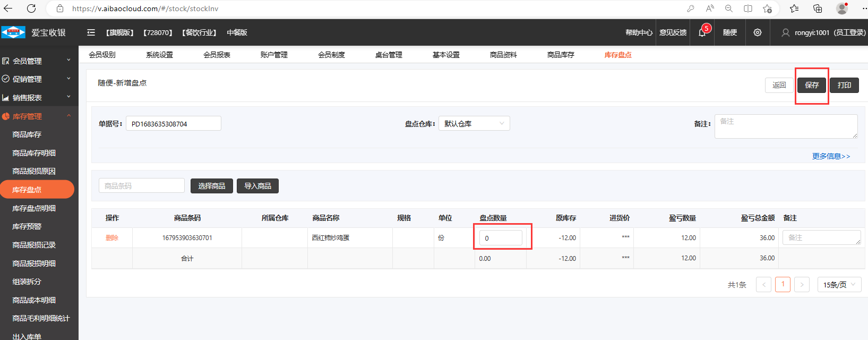
Task: Delete the 西红柿炒鸡蛋 row via 删除
Action: coord(112,238)
